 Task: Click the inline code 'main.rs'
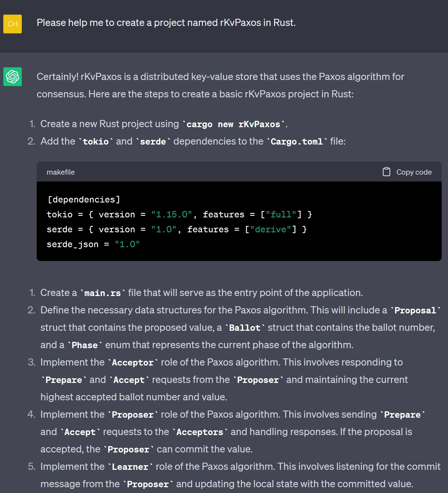pyautogui.click(x=103, y=293)
